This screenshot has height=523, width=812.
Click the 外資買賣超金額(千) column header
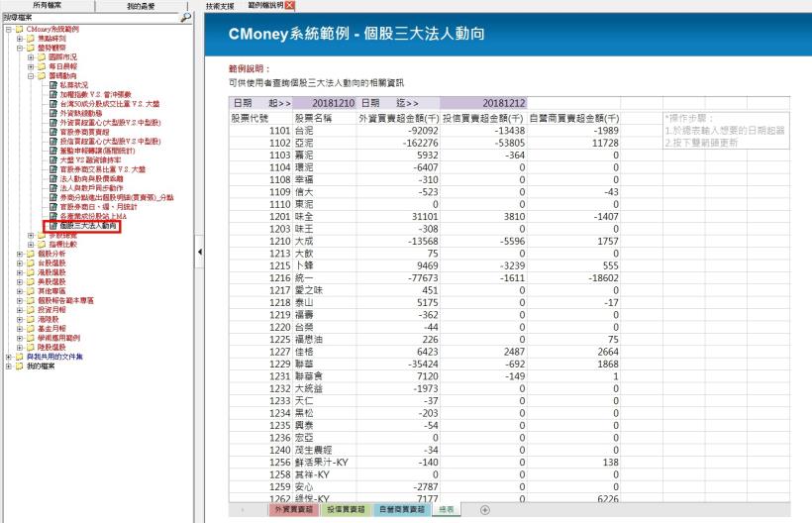(399, 118)
